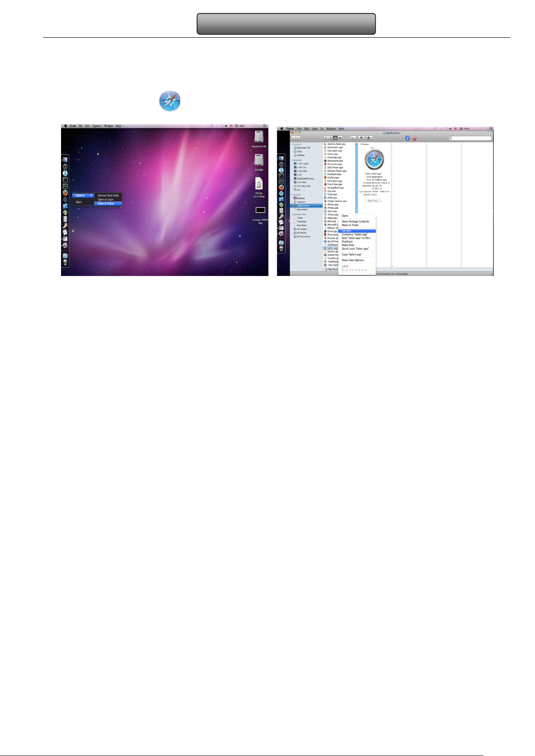Screen dimensions: 535x756
Task: Choose Duplicate in Safari context menu
Action: [347, 241]
